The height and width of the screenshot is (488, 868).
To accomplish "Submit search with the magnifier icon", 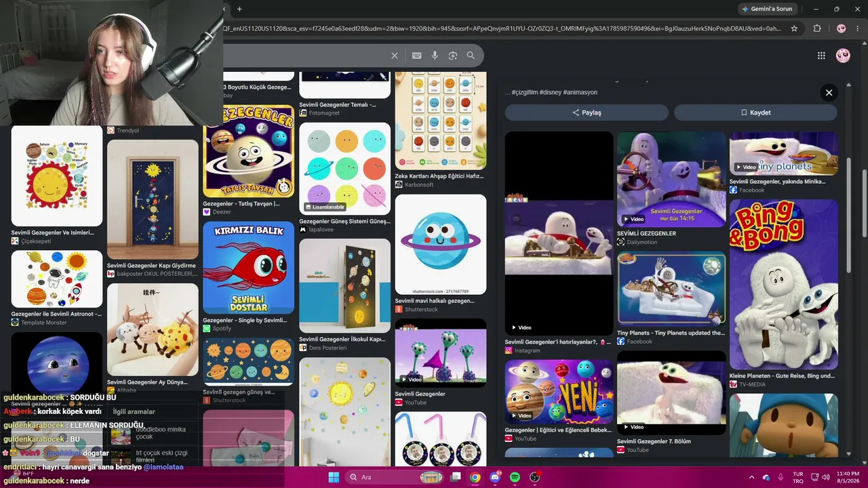I will [x=471, y=56].
